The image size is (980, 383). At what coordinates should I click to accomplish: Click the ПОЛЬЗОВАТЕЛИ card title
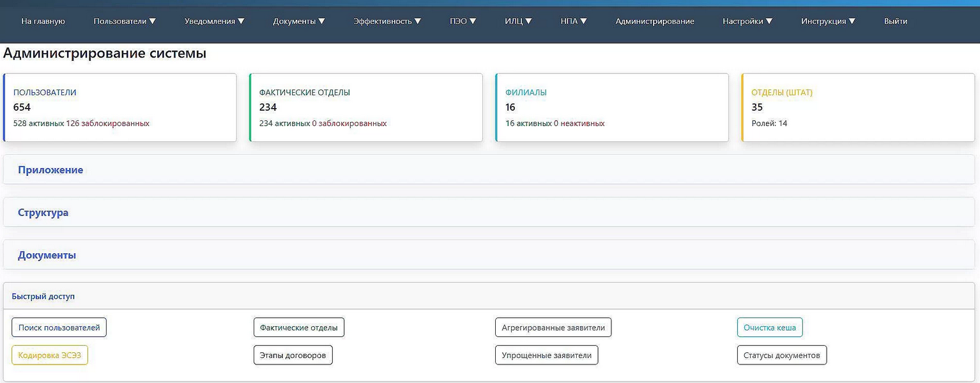pyautogui.click(x=45, y=92)
